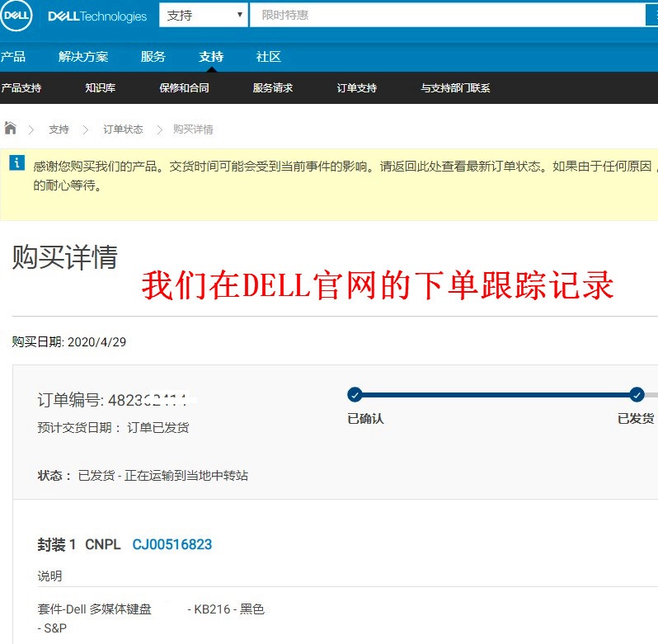Open tracking number CJ00516823 link
Screen dimensions: 658x644
pos(172,544)
